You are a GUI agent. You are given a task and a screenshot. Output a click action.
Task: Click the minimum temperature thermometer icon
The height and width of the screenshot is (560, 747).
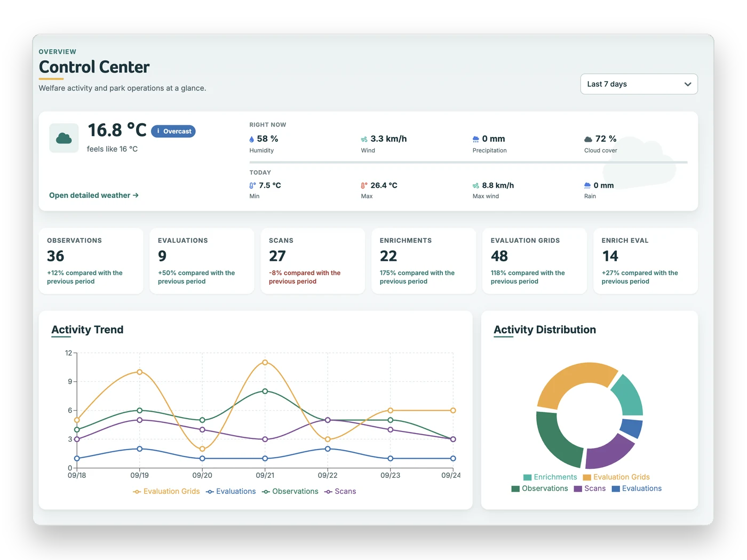[252, 186]
